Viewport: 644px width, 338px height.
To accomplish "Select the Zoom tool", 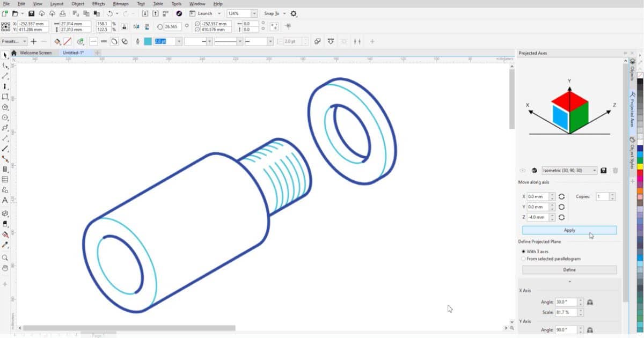I will 5,256.
